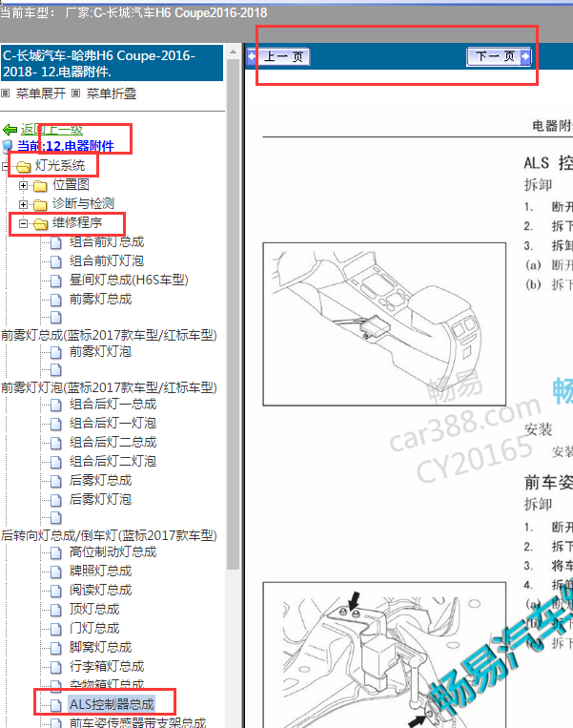Open 后转向灯总成/倒车灯(蓝标2017款车型) page

tap(109, 535)
